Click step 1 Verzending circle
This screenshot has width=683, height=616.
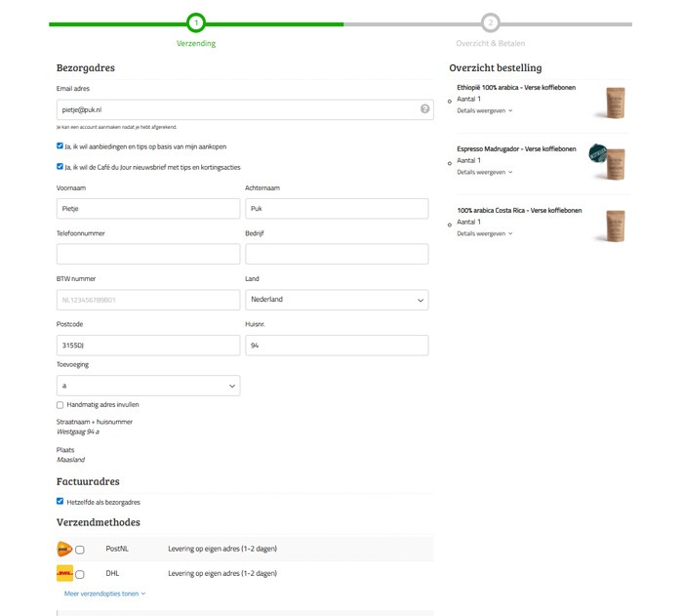coord(196,22)
